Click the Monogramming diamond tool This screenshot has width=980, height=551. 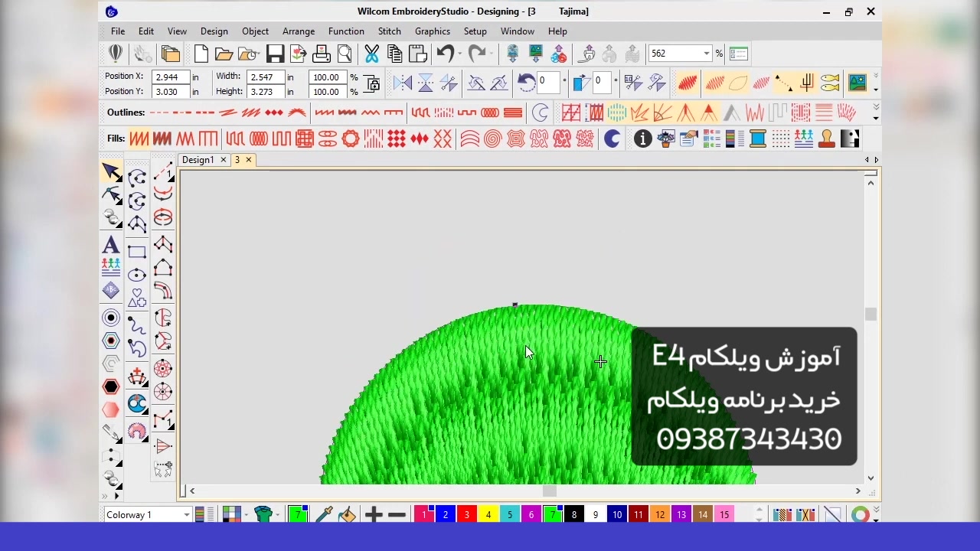click(111, 290)
